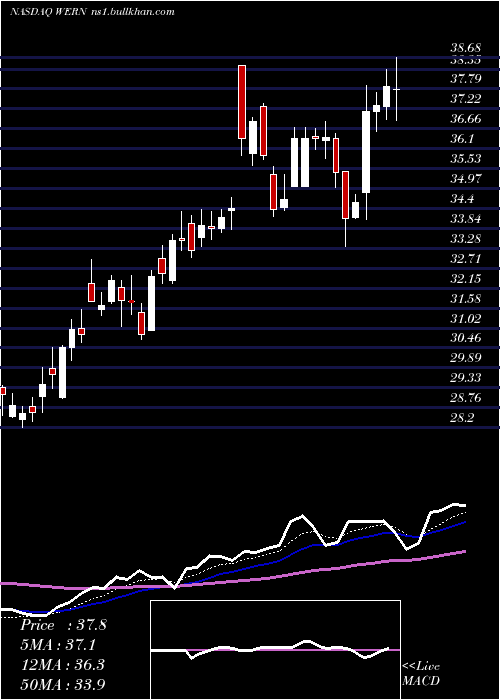
Task: Click the 28.2 price axis label
Action: tap(462, 418)
